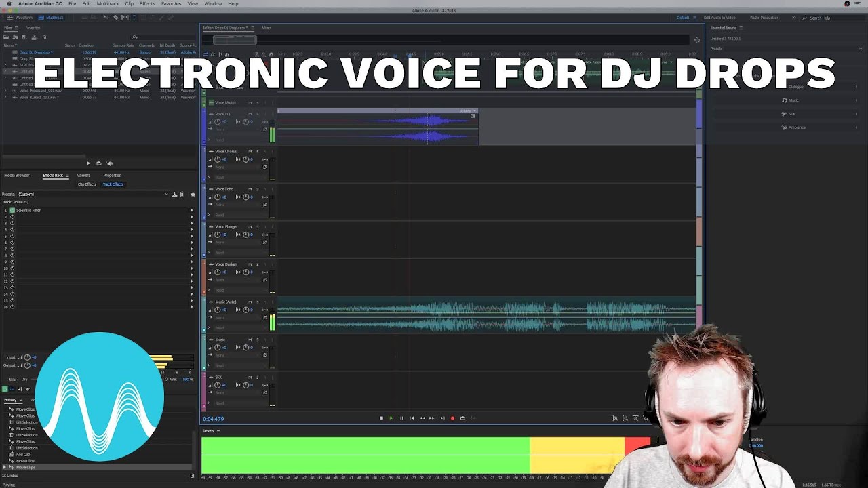Expand the SFX track Read automation
Image resolution: width=868 pixels, height=488 pixels.
[x=210, y=403]
